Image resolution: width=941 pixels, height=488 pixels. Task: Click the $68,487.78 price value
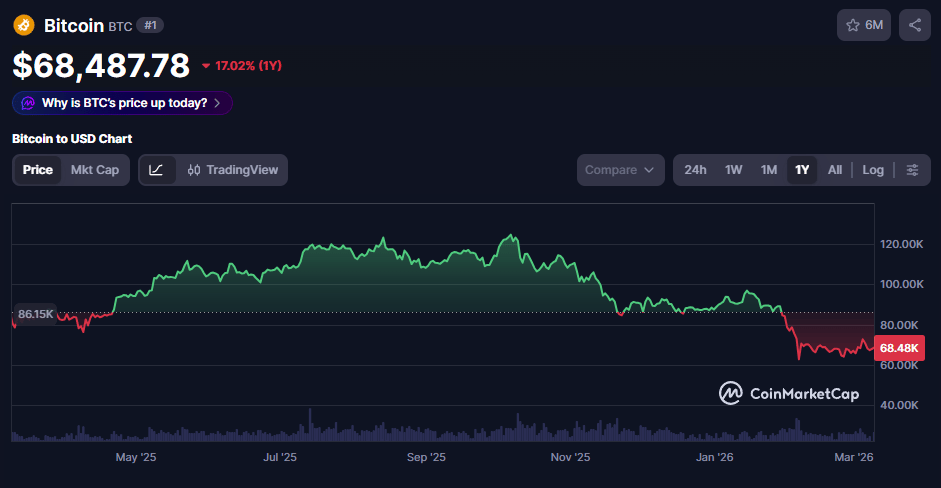pyautogui.click(x=101, y=65)
